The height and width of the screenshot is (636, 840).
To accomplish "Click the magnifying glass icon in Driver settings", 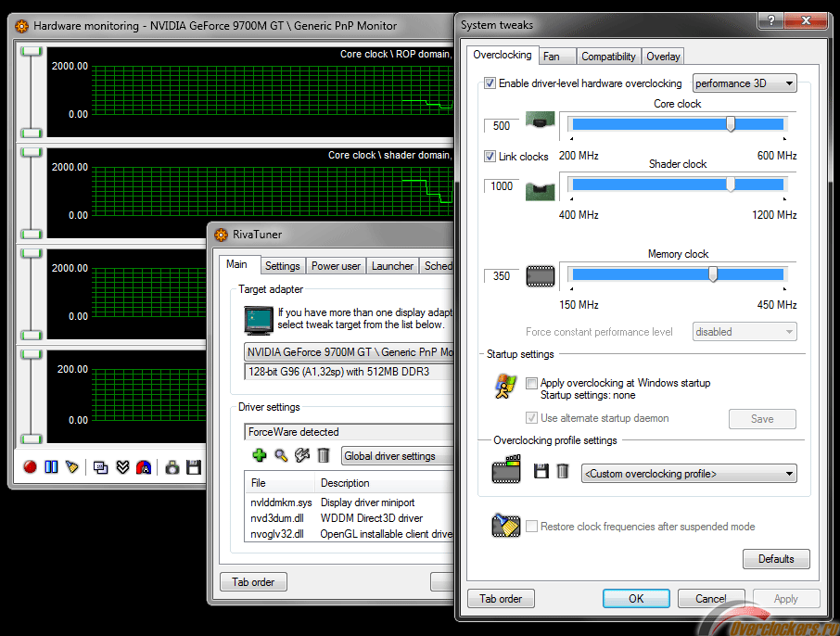I will [x=281, y=455].
